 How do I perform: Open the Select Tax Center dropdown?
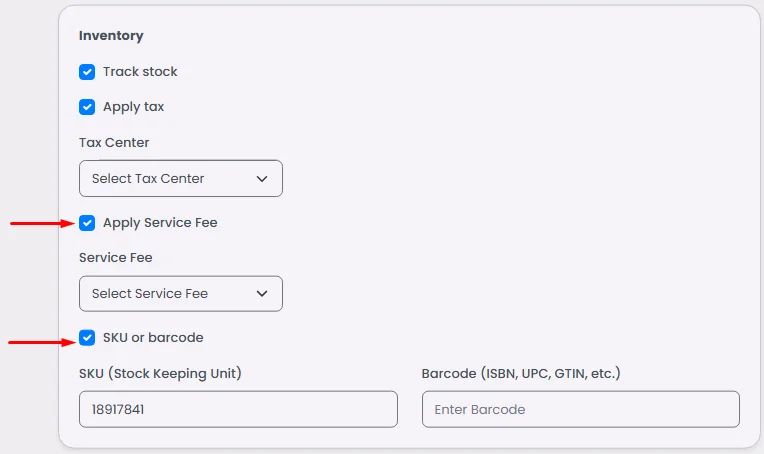(x=180, y=179)
